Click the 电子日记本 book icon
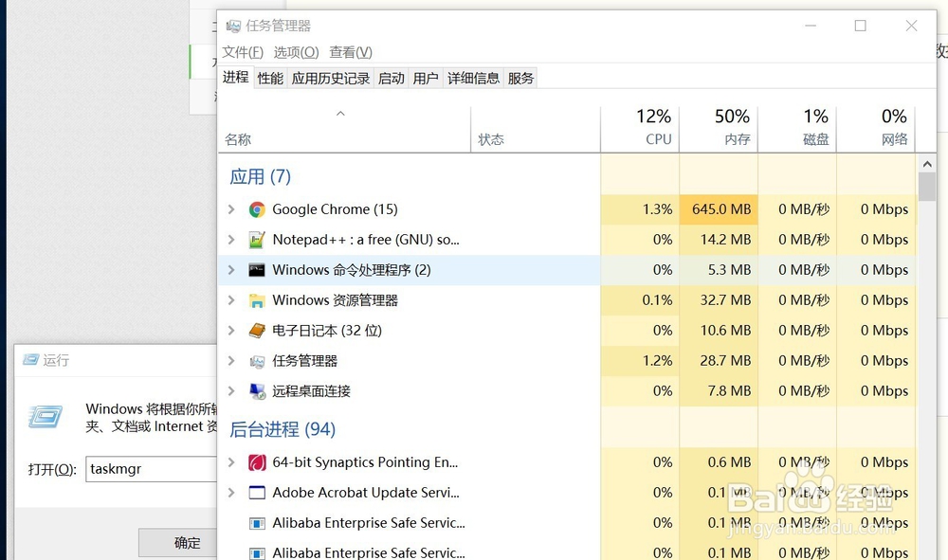 click(x=257, y=331)
